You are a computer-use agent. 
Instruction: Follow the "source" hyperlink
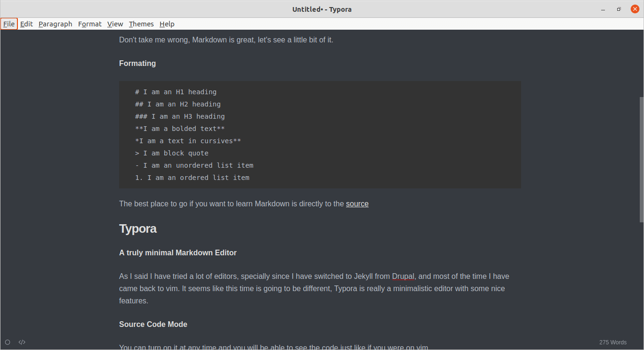357,204
